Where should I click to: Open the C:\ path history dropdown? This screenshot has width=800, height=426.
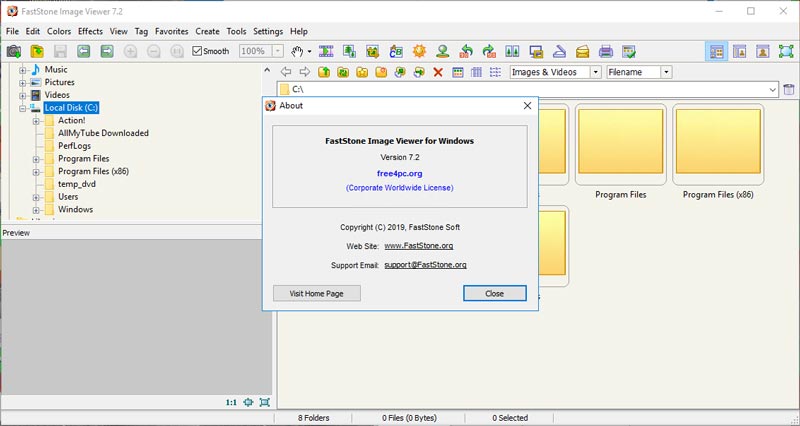[772, 89]
